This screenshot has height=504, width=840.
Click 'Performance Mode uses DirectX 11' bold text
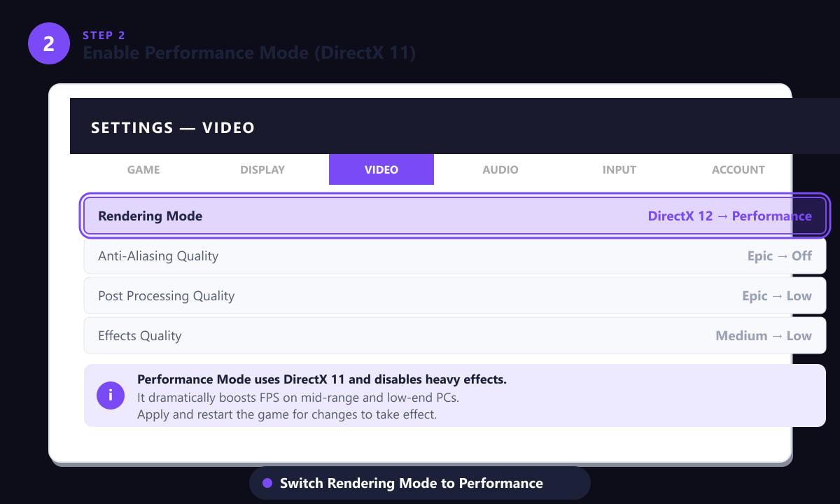[x=322, y=379]
